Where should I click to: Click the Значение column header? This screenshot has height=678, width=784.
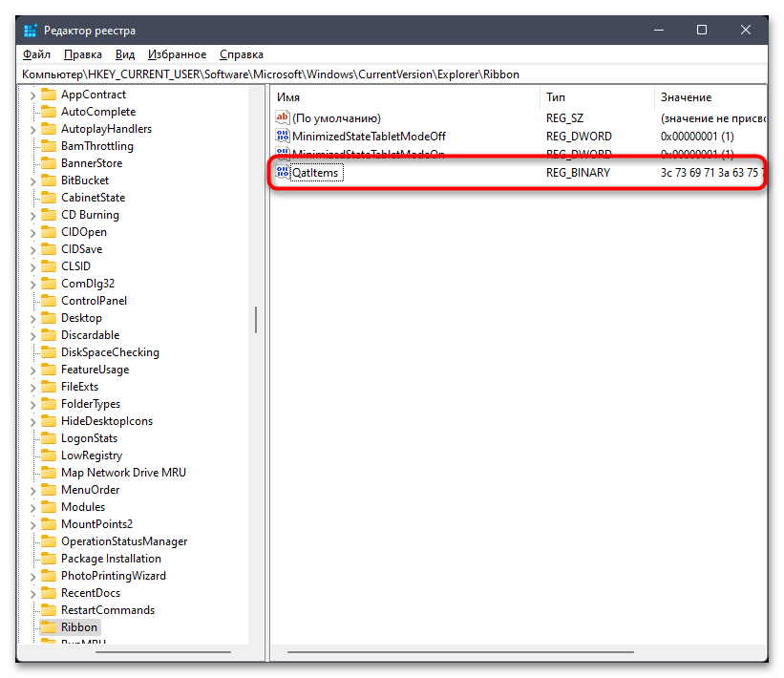[x=710, y=97]
